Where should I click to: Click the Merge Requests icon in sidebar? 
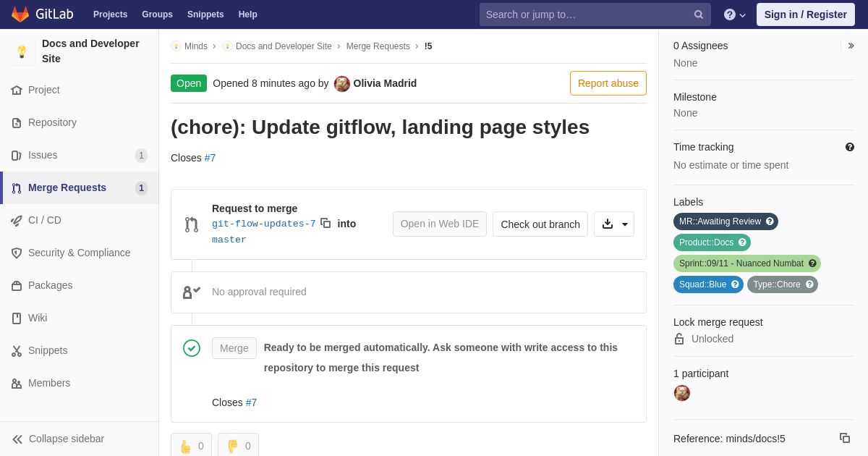pyautogui.click(x=17, y=188)
